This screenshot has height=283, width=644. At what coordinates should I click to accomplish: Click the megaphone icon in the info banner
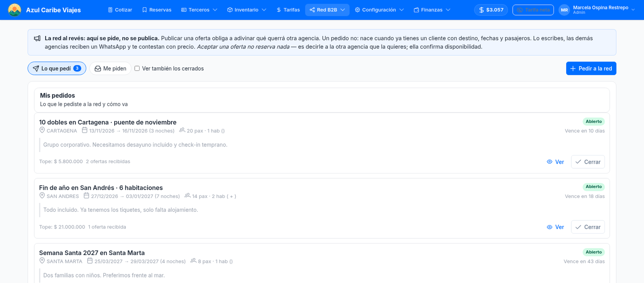(x=37, y=38)
